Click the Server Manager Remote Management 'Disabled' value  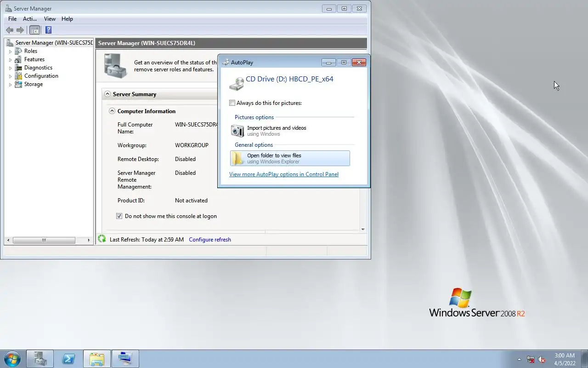click(185, 173)
